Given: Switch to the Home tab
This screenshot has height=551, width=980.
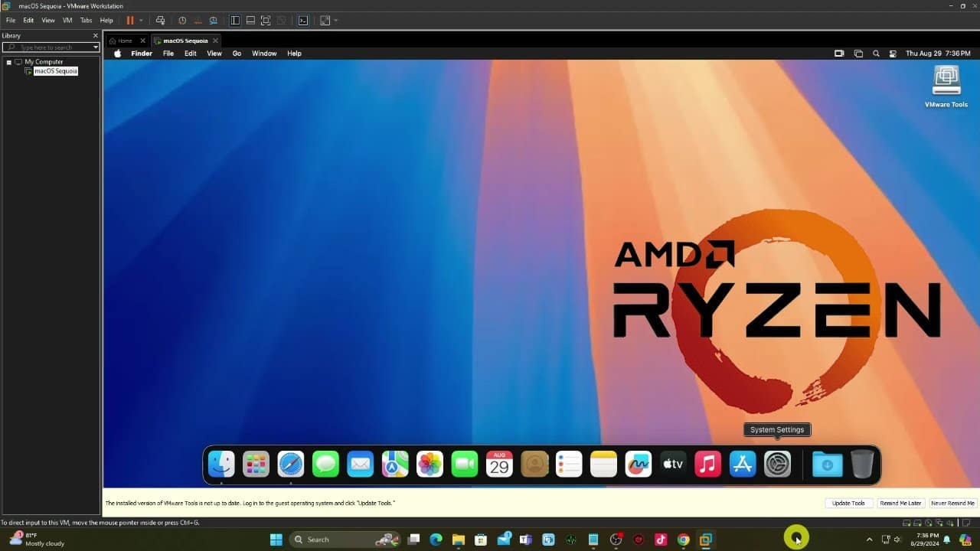Looking at the screenshot, I should pyautogui.click(x=125, y=41).
